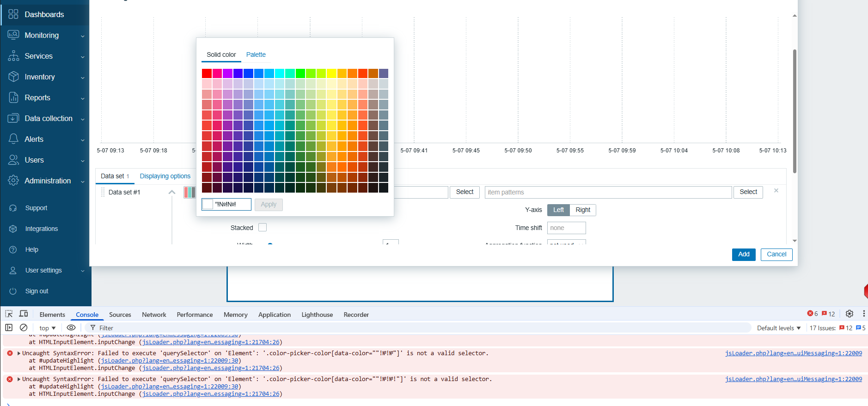
Task: Grab the Data set #1 drag handle
Action: 103,192
